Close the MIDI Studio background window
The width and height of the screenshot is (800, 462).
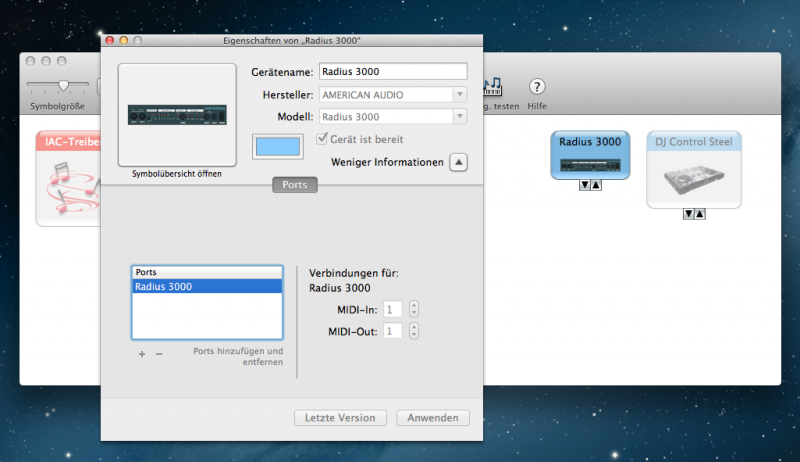(x=31, y=61)
